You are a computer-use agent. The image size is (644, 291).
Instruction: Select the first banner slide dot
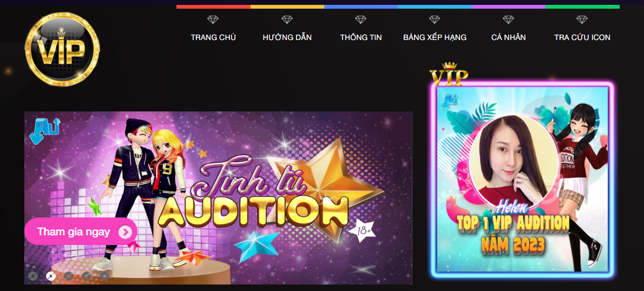point(33,276)
